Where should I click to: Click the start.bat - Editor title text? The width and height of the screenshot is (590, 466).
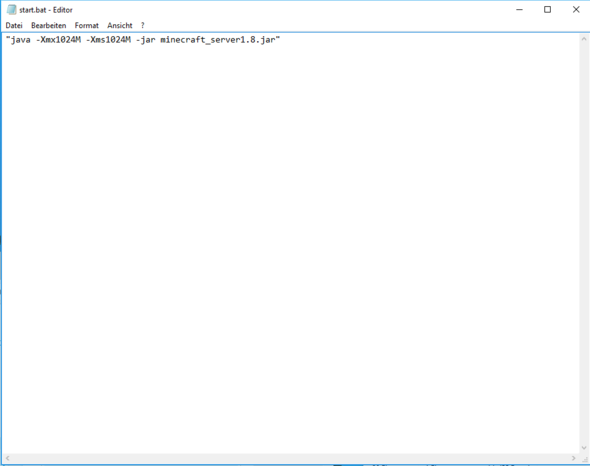click(46, 10)
